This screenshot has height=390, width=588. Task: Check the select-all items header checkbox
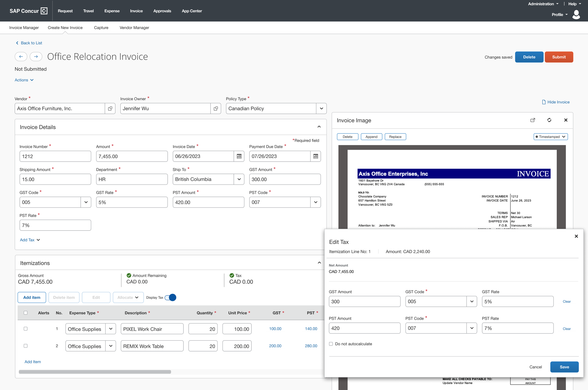25,313
